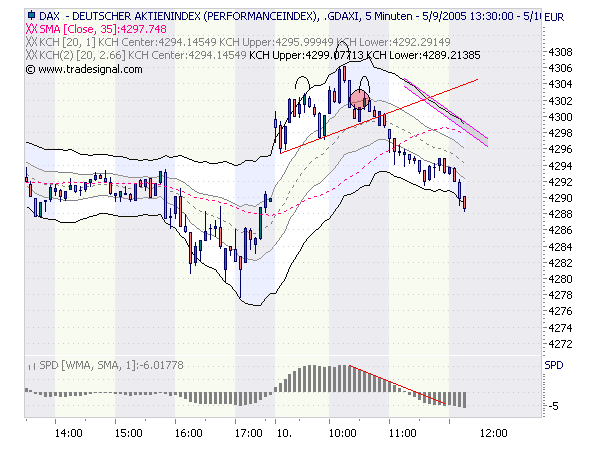Click the 15:00 time axis label
Image resolution: width=600 pixels, height=450 pixels.
tap(129, 433)
